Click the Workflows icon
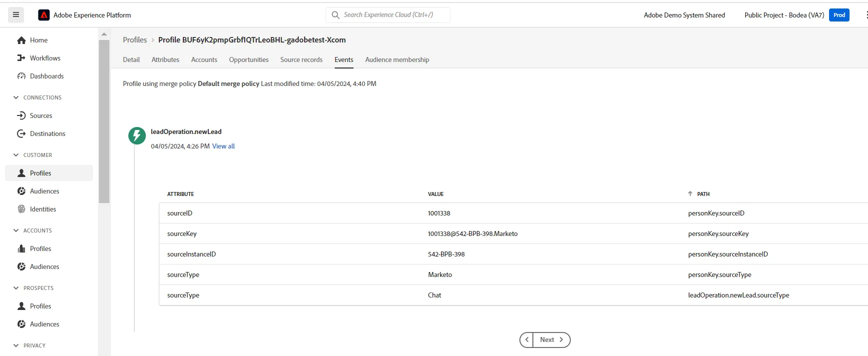The image size is (868, 356). coord(21,58)
